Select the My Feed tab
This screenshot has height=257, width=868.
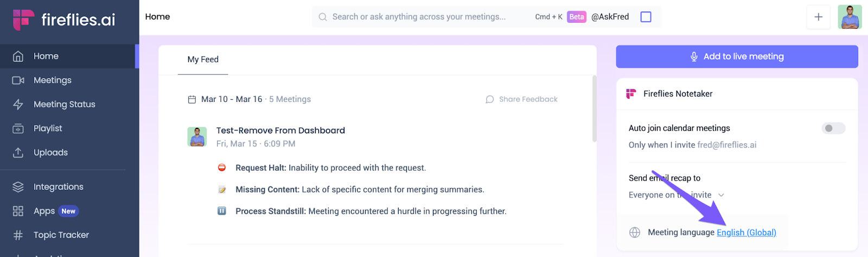tap(203, 60)
